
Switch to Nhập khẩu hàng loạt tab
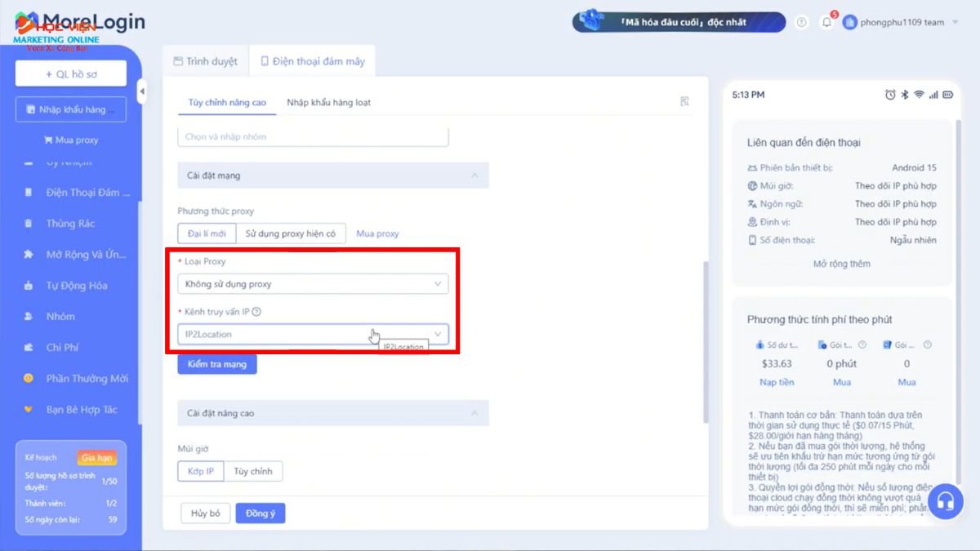pyautogui.click(x=328, y=102)
